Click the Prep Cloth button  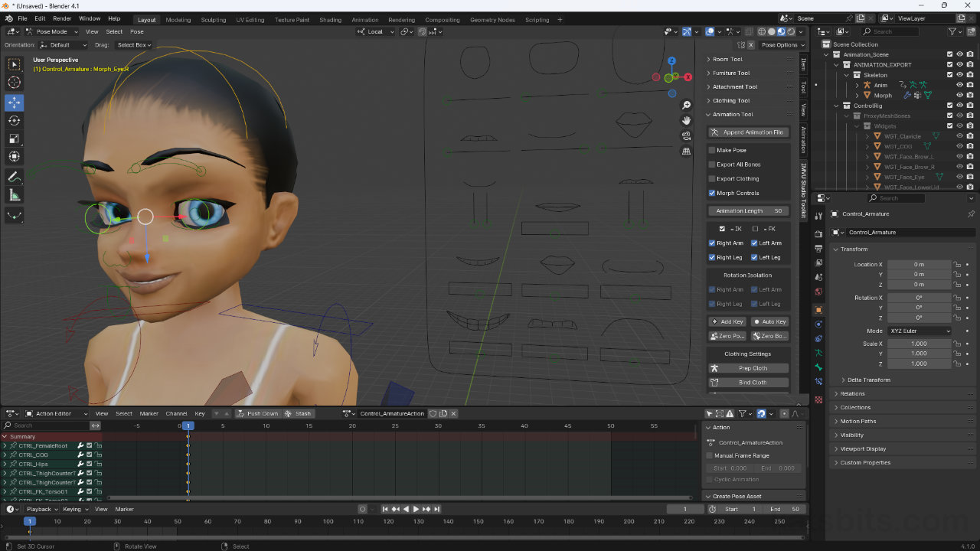pos(748,368)
